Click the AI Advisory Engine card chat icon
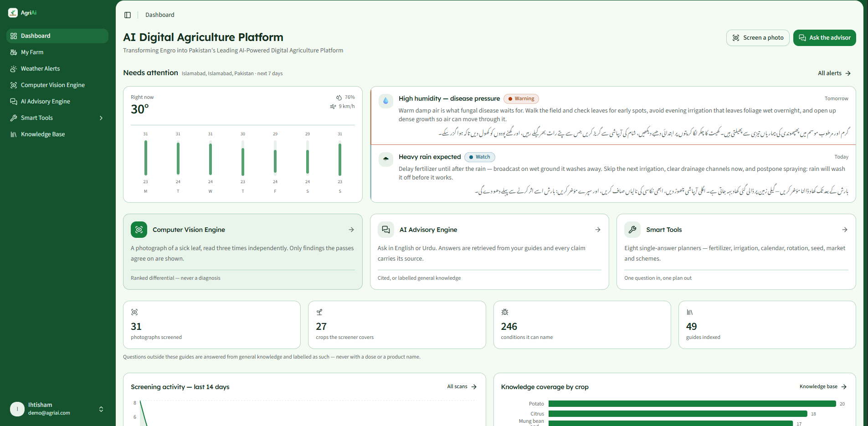 point(386,230)
